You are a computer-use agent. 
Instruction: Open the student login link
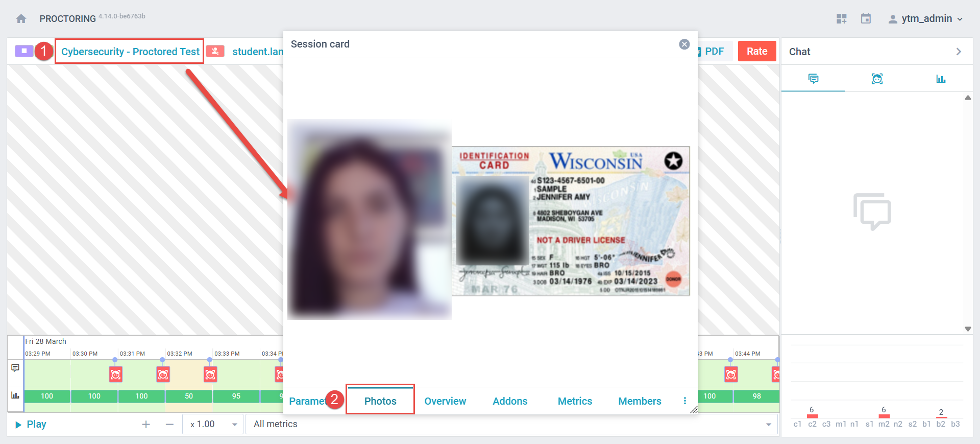pos(257,52)
